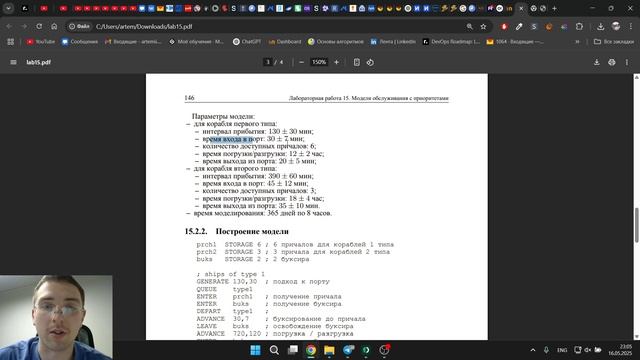Print the PDF document

tap(611, 62)
